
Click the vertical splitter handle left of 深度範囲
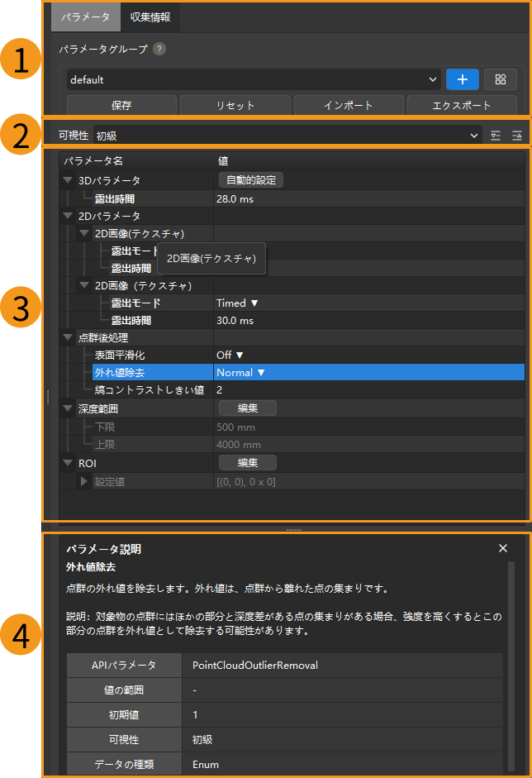pyautogui.click(x=48, y=397)
